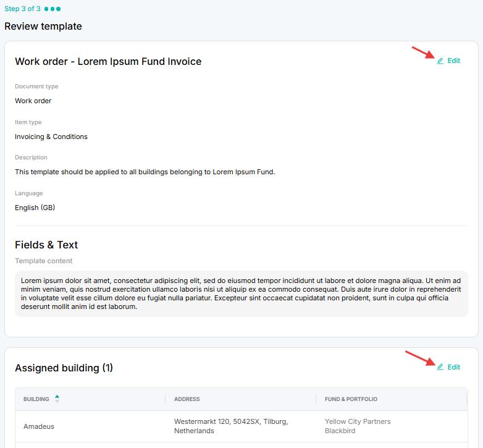483x448 pixels.
Task: Click the first step progress dot
Action: click(46, 9)
